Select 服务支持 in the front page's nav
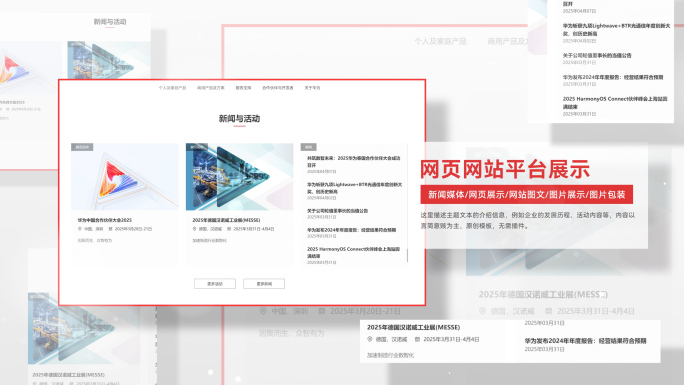Viewport: 684px width, 385px height. [243, 88]
